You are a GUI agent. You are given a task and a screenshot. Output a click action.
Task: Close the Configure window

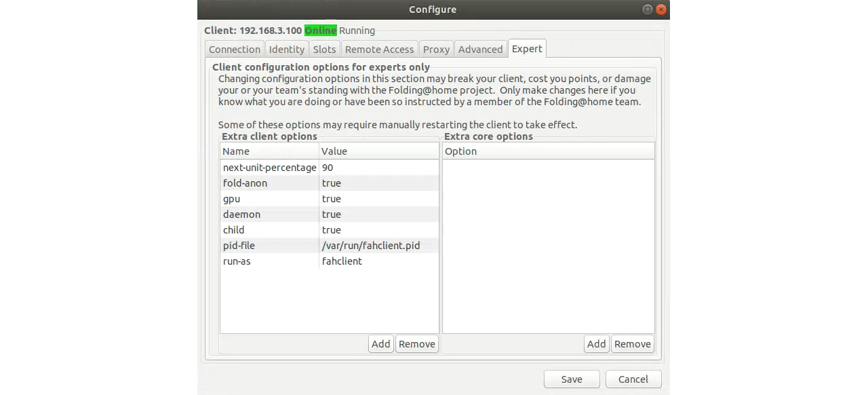[662, 10]
